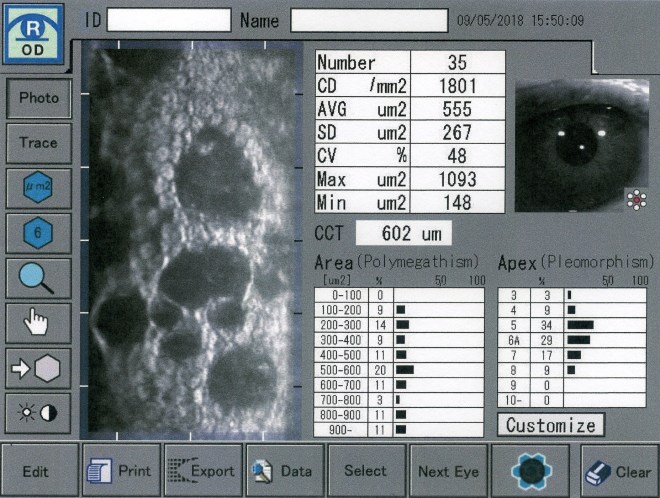The height and width of the screenshot is (498, 660).
Task: Switch to Photo view mode
Action: point(38,99)
